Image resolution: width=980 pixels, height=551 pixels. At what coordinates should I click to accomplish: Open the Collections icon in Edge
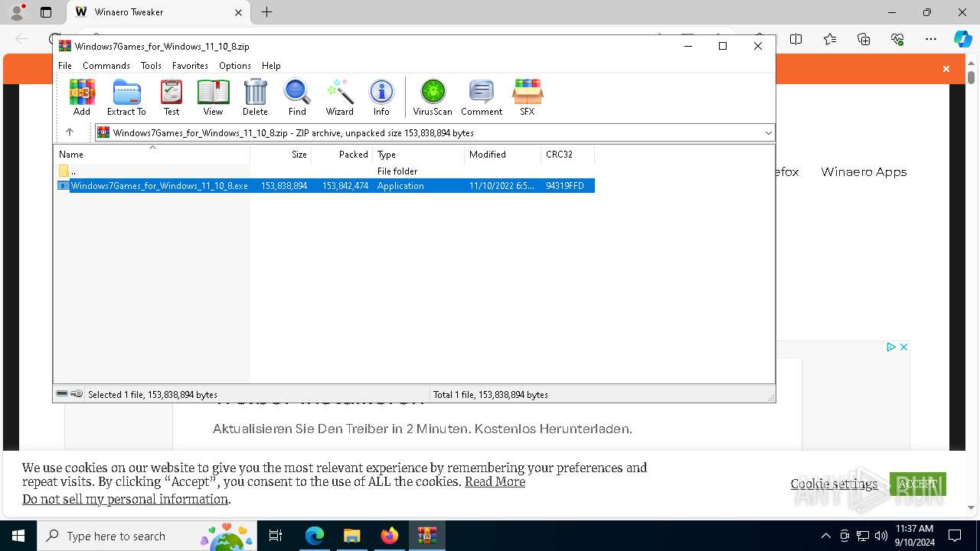pyautogui.click(x=864, y=39)
